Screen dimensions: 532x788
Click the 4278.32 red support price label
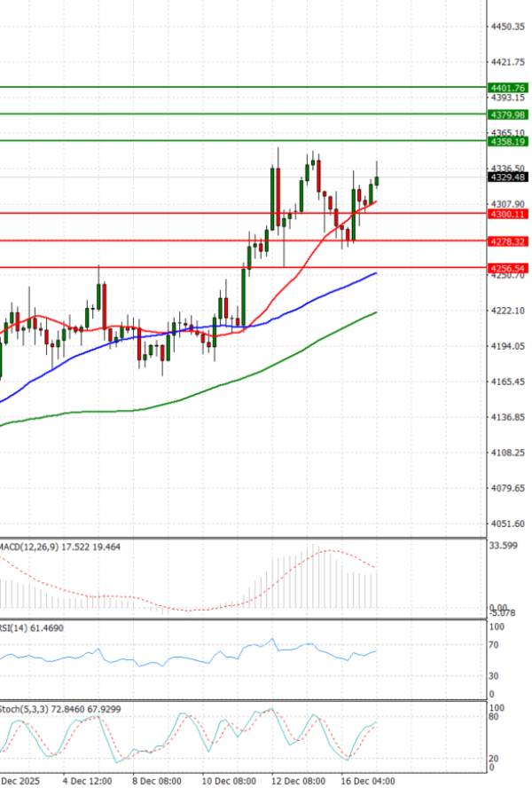coord(508,241)
